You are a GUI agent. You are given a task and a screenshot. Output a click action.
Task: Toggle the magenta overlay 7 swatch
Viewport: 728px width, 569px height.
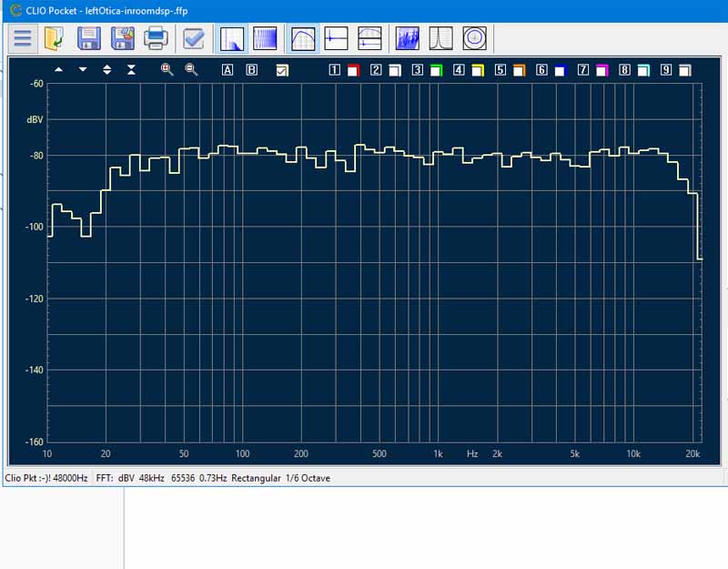pyautogui.click(x=602, y=70)
